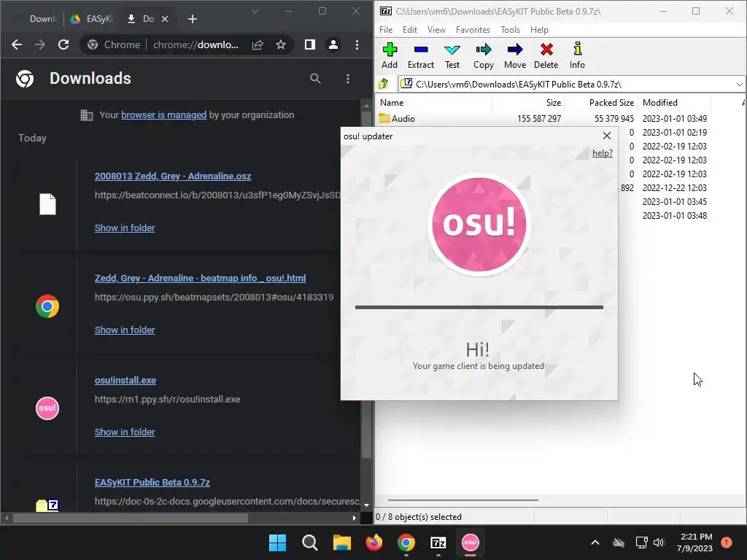This screenshot has height=560, width=747.
Task: Run Test on archive in 7-Zip
Action: point(452,55)
